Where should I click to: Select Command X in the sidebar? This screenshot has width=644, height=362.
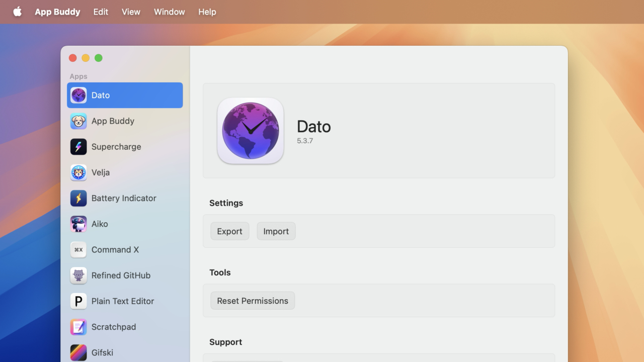coord(125,249)
